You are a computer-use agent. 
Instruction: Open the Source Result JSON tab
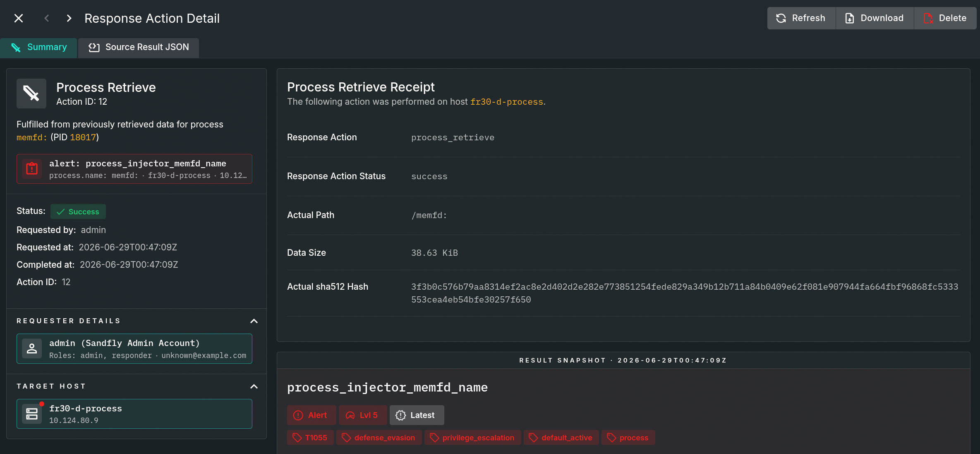(x=139, y=47)
